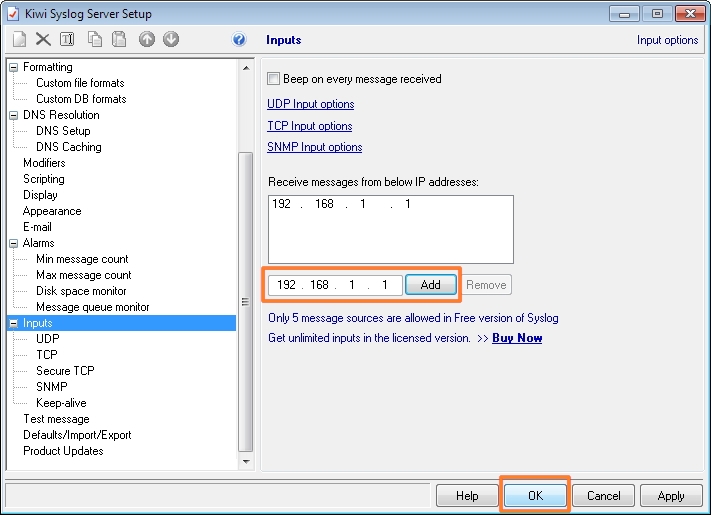
Task: Open help with the blue question icon
Action: (x=239, y=40)
